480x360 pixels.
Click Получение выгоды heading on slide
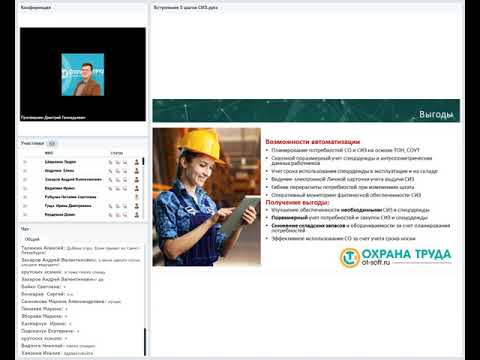point(297,202)
